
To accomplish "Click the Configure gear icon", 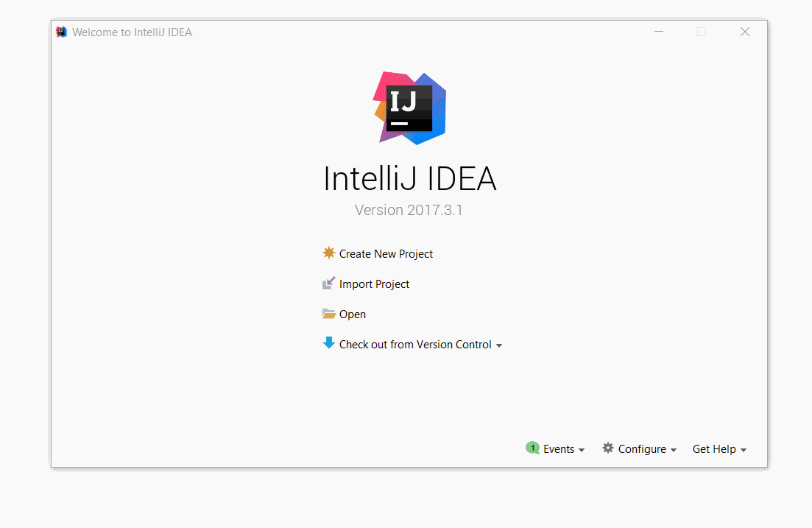I will tap(608, 448).
